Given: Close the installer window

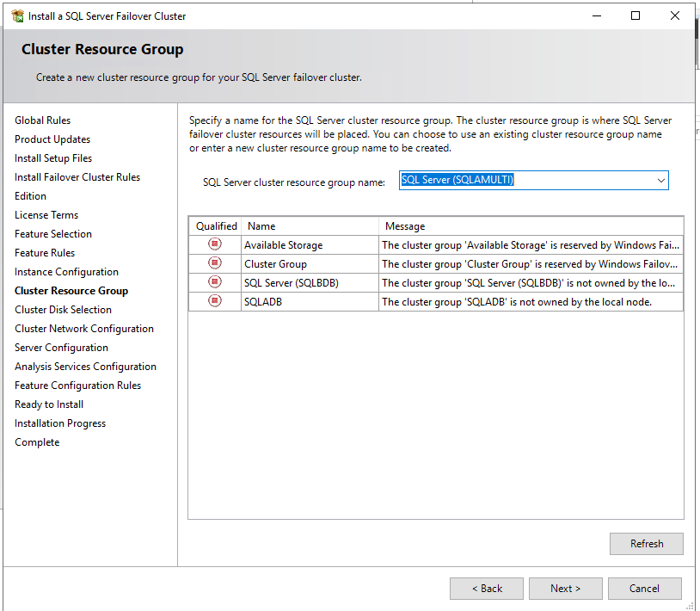Looking at the screenshot, I should [674, 16].
